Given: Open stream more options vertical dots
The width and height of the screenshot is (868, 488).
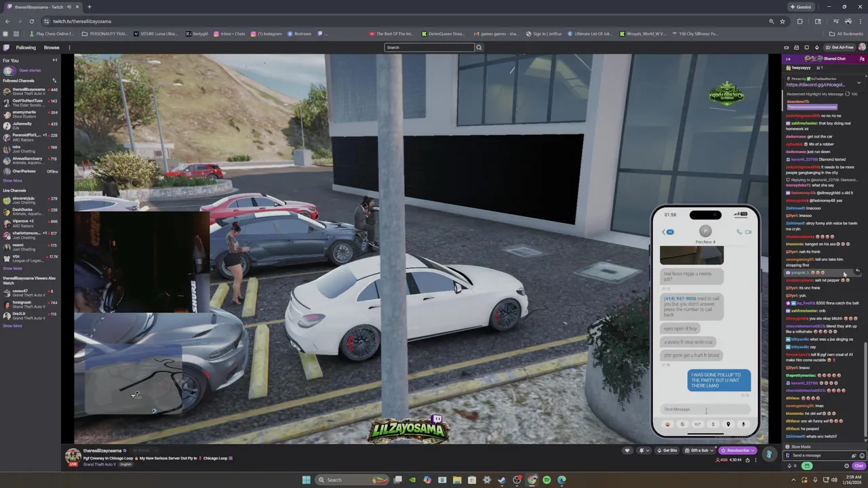Looking at the screenshot, I should (x=755, y=460).
